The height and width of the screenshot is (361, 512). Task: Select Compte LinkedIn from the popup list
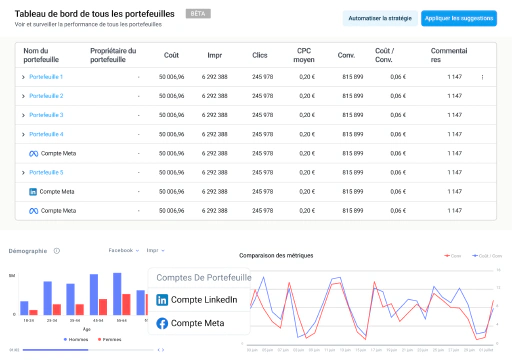tap(199, 300)
